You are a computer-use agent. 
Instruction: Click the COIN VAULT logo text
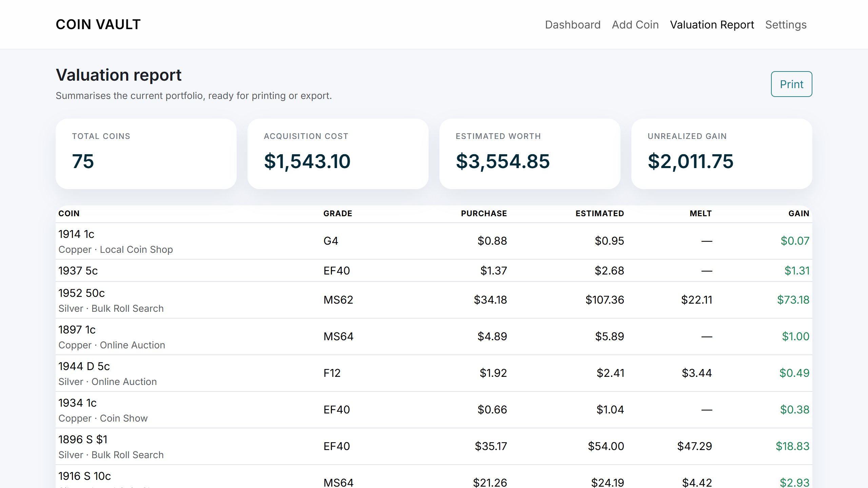pos(98,24)
